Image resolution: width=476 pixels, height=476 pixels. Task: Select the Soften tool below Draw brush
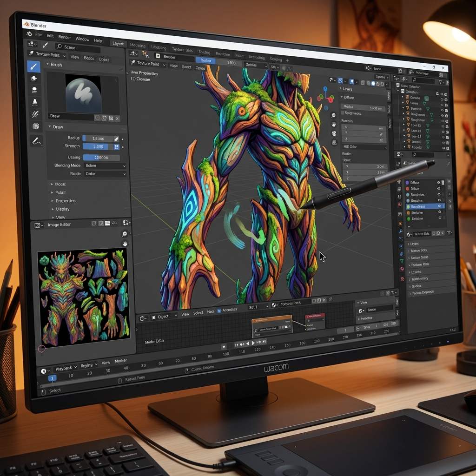34,78
